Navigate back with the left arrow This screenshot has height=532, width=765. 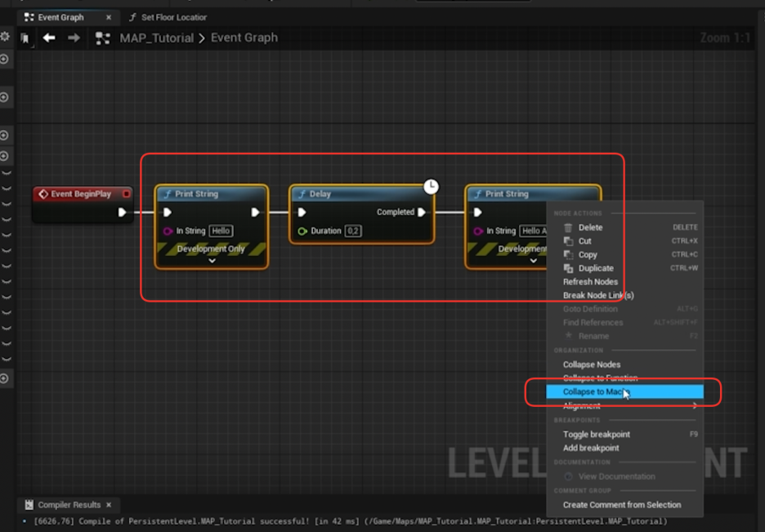pyautogui.click(x=49, y=38)
